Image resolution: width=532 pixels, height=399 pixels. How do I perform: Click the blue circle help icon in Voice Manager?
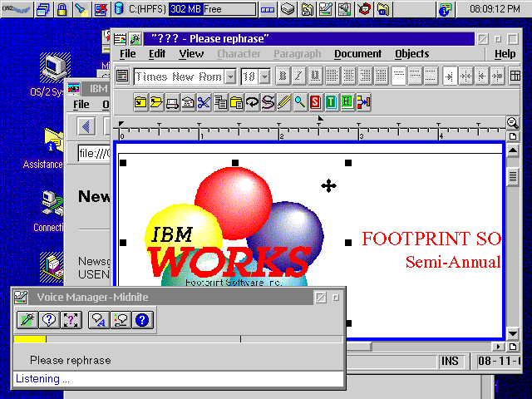[142, 319]
